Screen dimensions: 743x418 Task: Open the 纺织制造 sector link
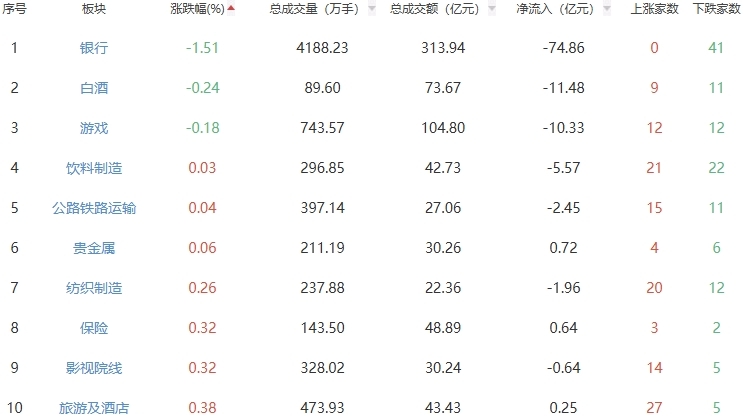coord(94,288)
